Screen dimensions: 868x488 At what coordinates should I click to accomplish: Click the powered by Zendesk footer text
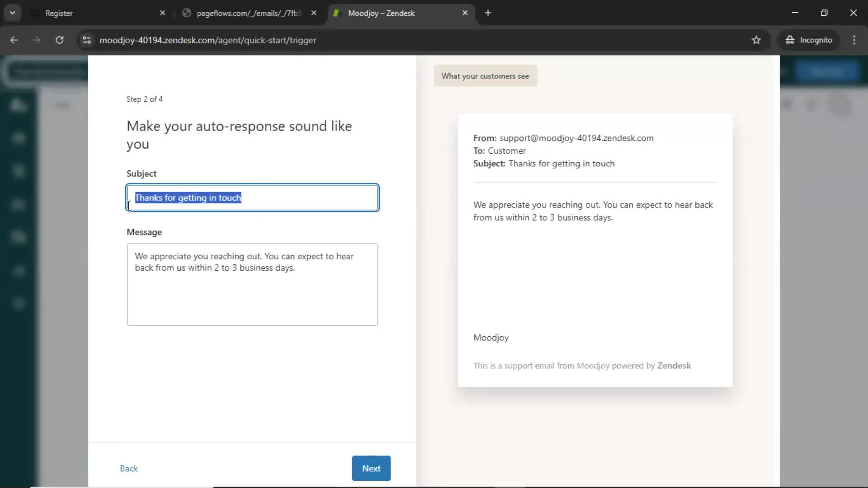point(582,366)
